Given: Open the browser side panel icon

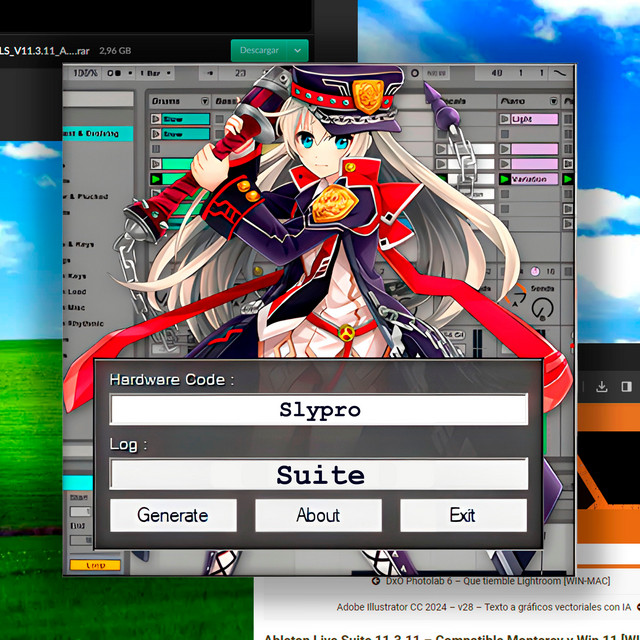Looking at the screenshot, I should point(626,387).
